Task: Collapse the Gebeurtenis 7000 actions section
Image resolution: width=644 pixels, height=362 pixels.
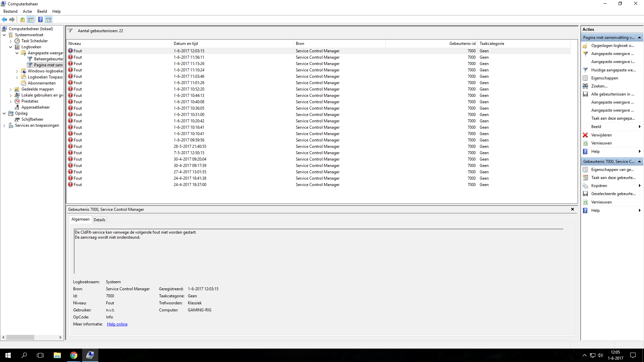Action: pos(639,162)
